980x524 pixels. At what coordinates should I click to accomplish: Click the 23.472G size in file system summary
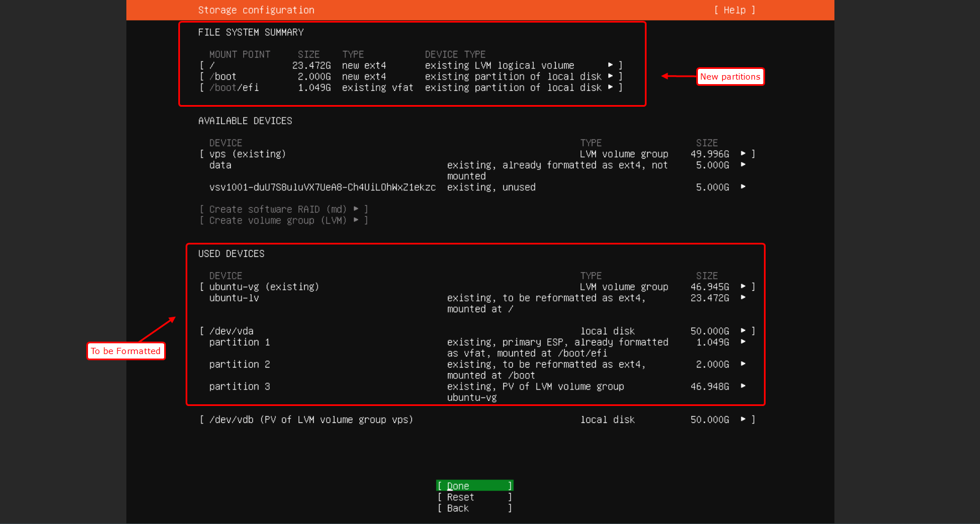click(x=311, y=65)
